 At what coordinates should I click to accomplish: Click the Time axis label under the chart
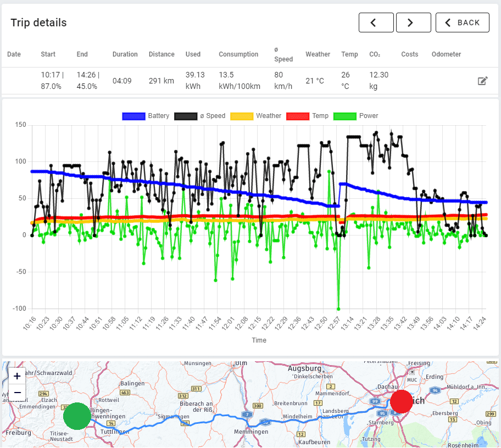tap(259, 340)
